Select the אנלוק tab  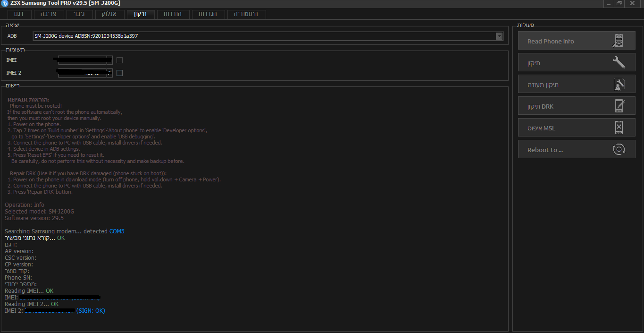tap(109, 14)
